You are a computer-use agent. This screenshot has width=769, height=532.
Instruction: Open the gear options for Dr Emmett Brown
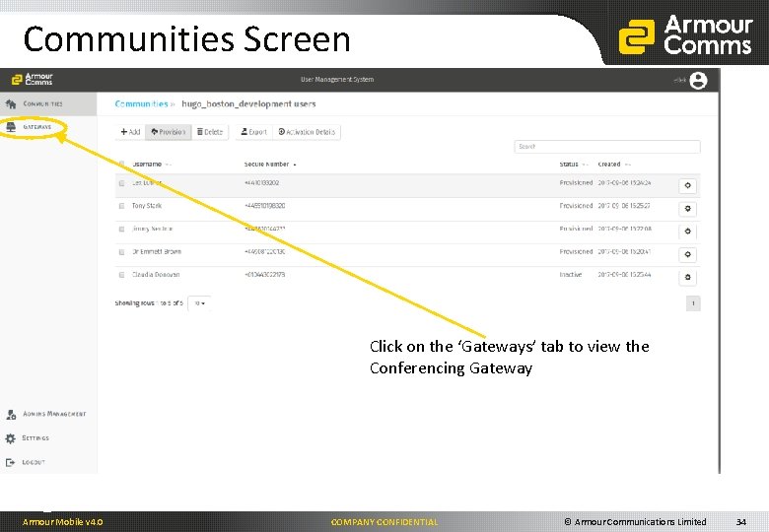pyautogui.click(x=687, y=254)
